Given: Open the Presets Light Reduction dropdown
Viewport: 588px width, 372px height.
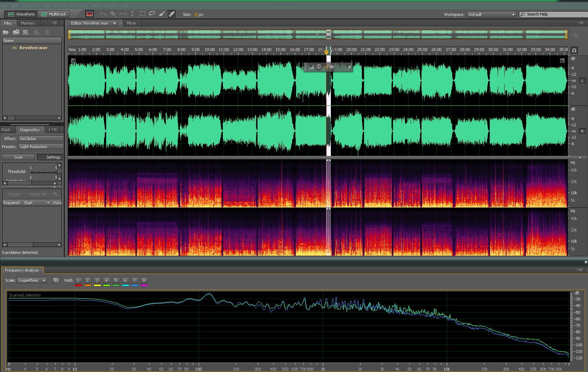Looking at the screenshot, I should (41, 147).
